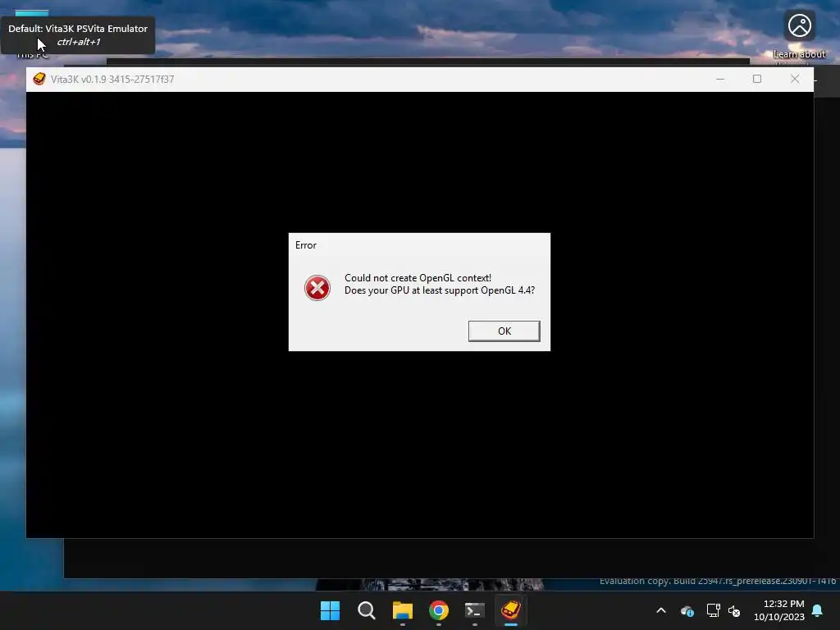The height and width of the screenshot is (630, 840).
Task: Open the Windows Start menu
Action: [330, 610]
